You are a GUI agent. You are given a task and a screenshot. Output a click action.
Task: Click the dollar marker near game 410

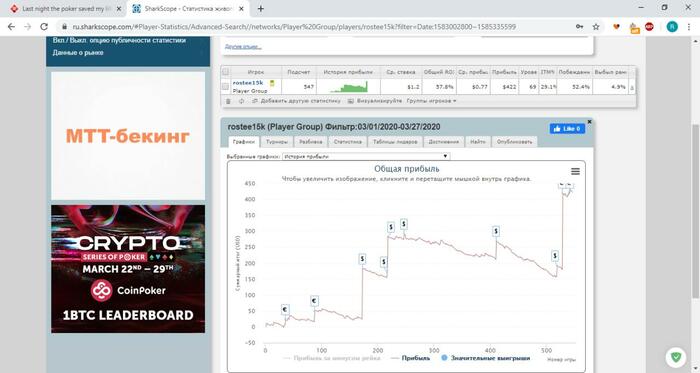pos(496,232)
